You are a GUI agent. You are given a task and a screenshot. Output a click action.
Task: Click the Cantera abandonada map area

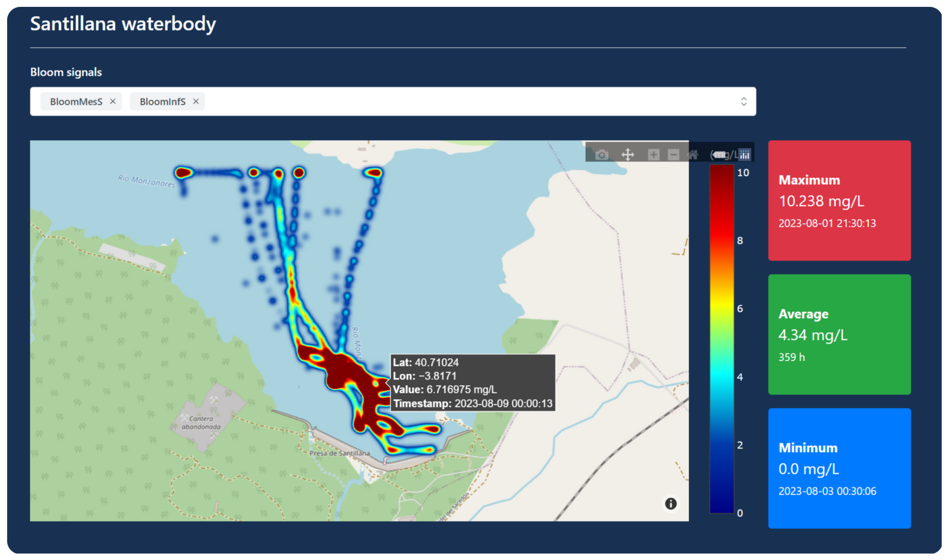click(201, 423)
